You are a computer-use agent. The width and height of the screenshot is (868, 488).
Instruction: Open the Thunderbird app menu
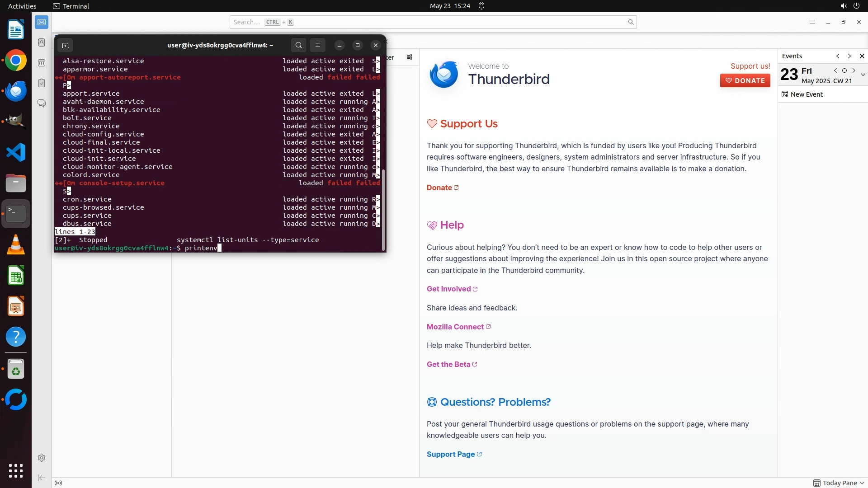click(x=812, y=22)
